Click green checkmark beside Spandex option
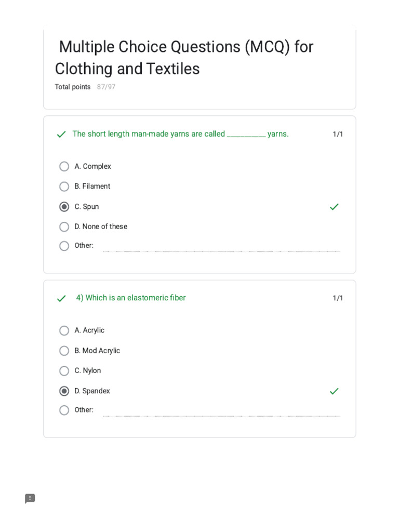399x532 pixels. (334, 391)
